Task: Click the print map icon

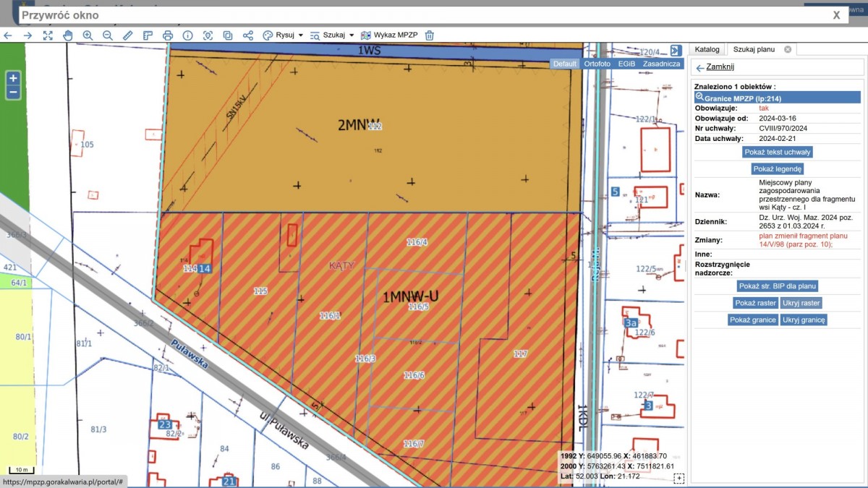Action: (x=168, y=35)
